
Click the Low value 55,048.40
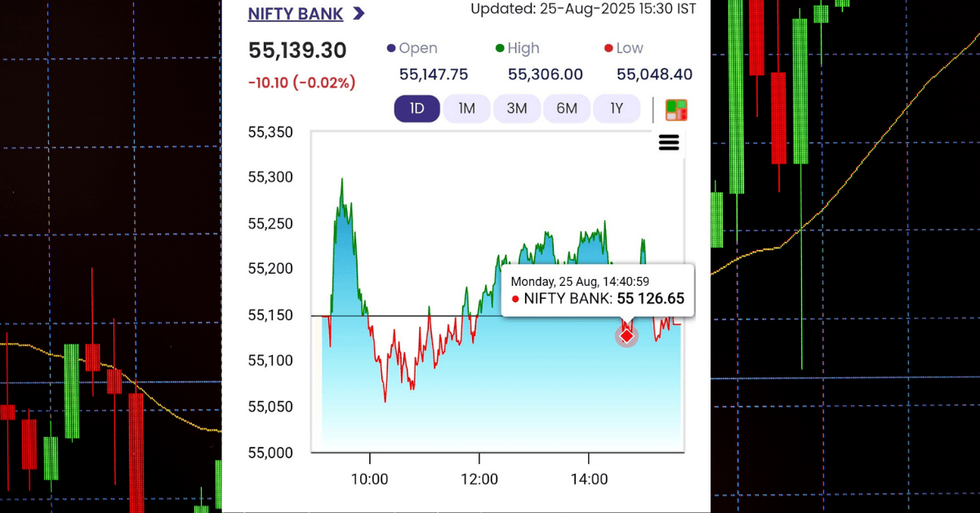[x=654, y=74]
